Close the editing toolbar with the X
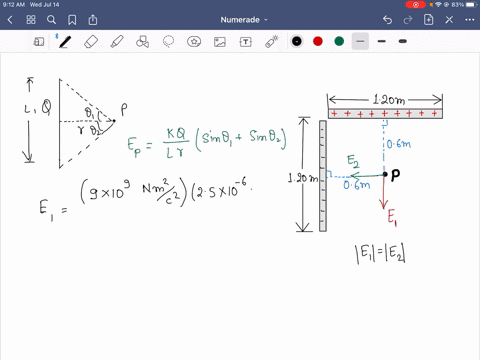Image resolution: width=480 pixels, height=360 pixels. 449,20
